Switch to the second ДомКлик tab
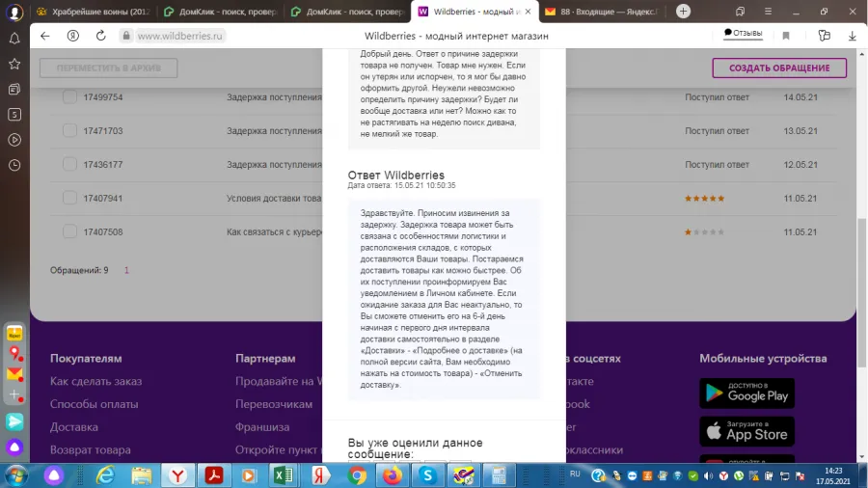 347,12
